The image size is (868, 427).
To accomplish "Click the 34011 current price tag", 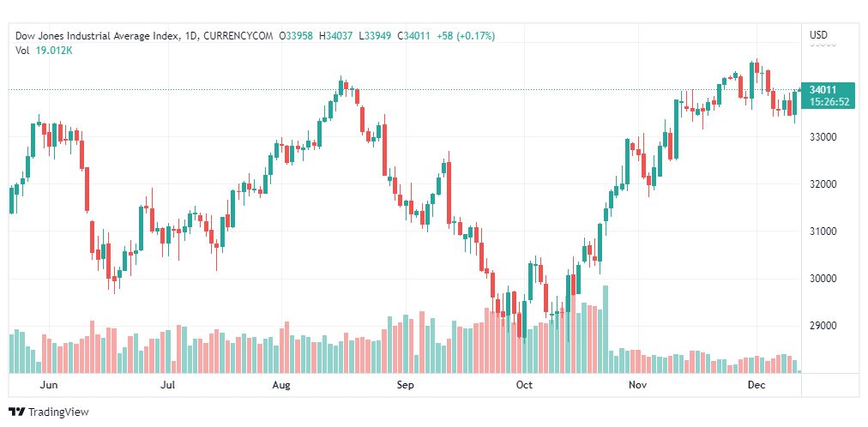I will (x=823, y=89).
